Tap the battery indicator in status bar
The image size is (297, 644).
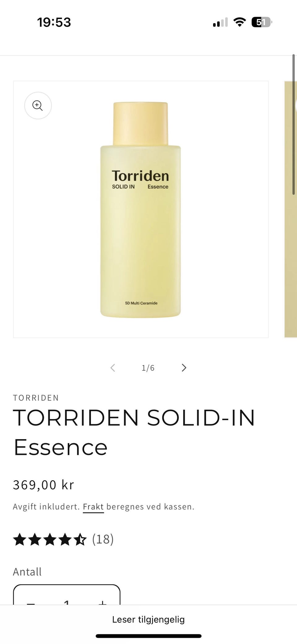pyautogui.click(x=262, y=22)
